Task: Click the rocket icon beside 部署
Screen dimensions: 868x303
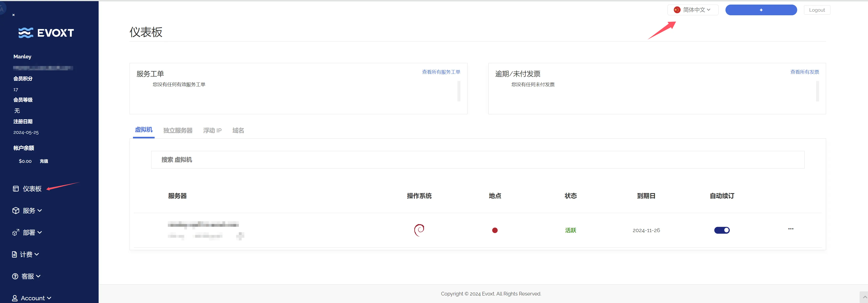Action: (15, 233)
